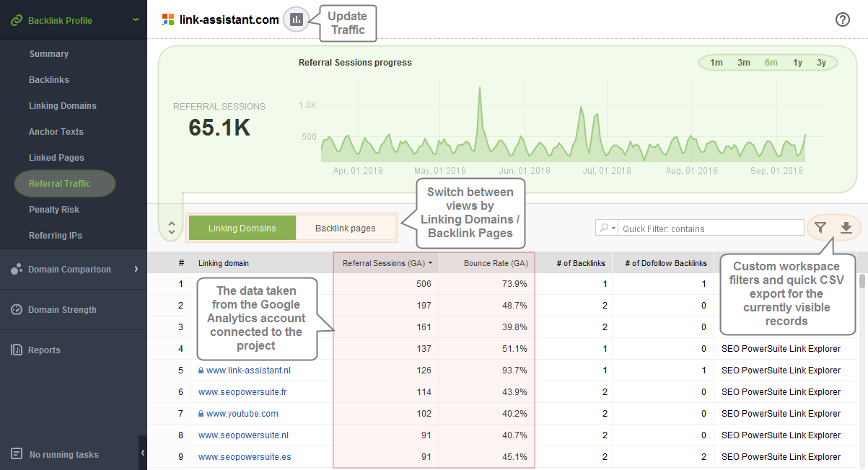868x470 pixels.
Task: Open the www.seopowersuite.fr link
Action: tap(243, 392)
